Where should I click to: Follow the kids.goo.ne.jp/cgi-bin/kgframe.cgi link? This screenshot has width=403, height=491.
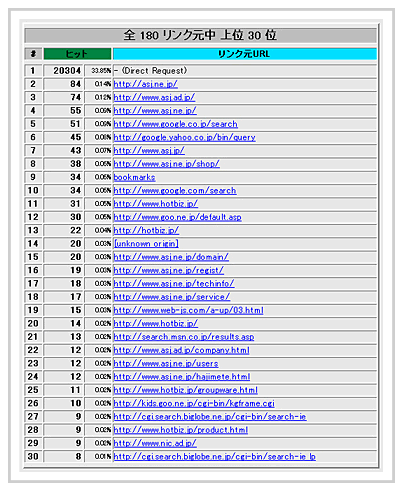194,403
